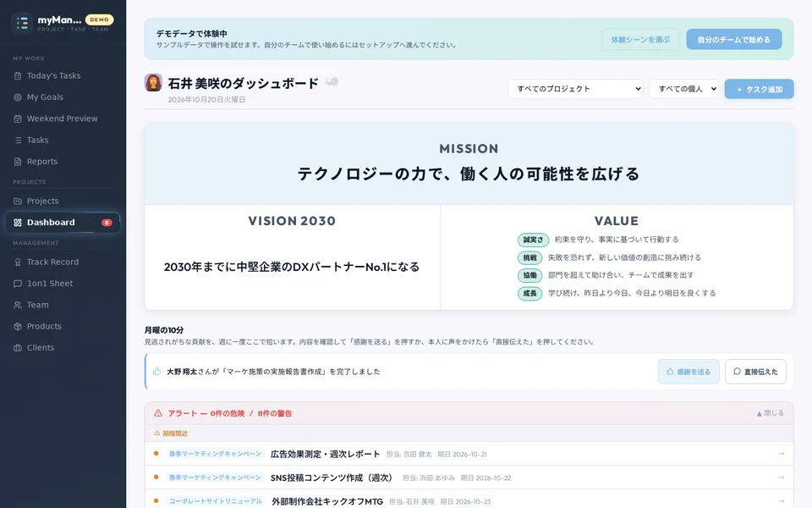Image resolution: width=812 pixels, height=508 pixels.
Task: Click the Track Record award icon
Action: [18, 262]
